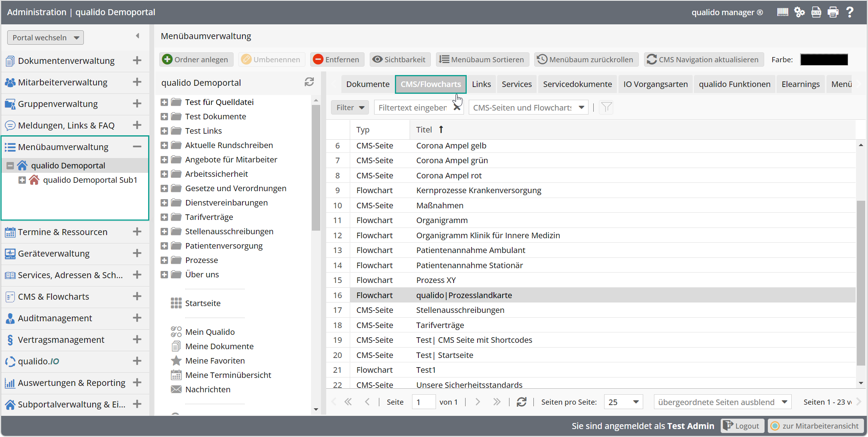This screenshot has width=868, height=437.
Task: Click the XLSX export icon
Action: point(816,12)
